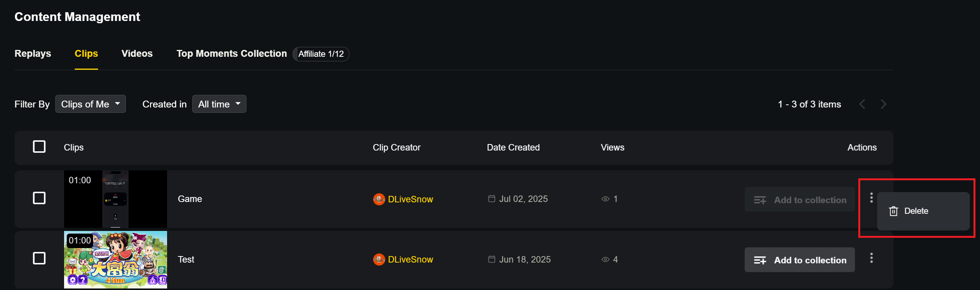
Task: Click trash icon in Delete menu
Action: 893,211
